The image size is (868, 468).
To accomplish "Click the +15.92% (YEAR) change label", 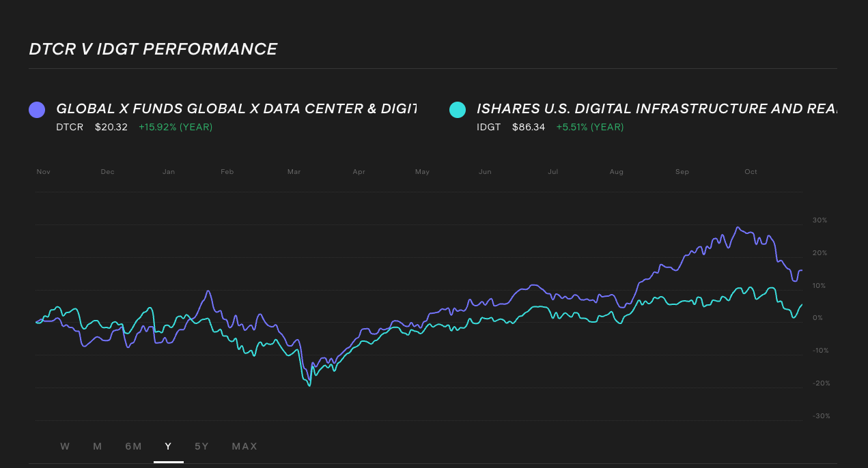I will tap(176, 127).
